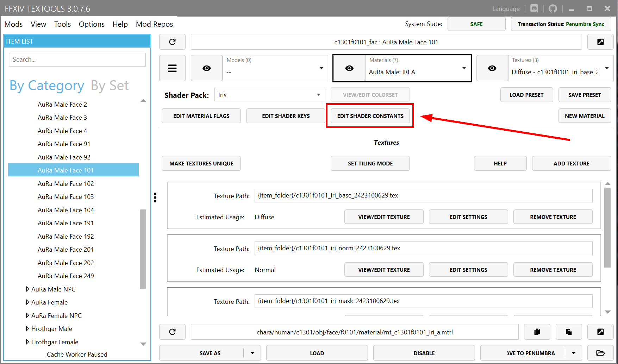Click the refresh icon beside the file path
Viewport: 618px width, 364px height.
(x=172, y=332)
